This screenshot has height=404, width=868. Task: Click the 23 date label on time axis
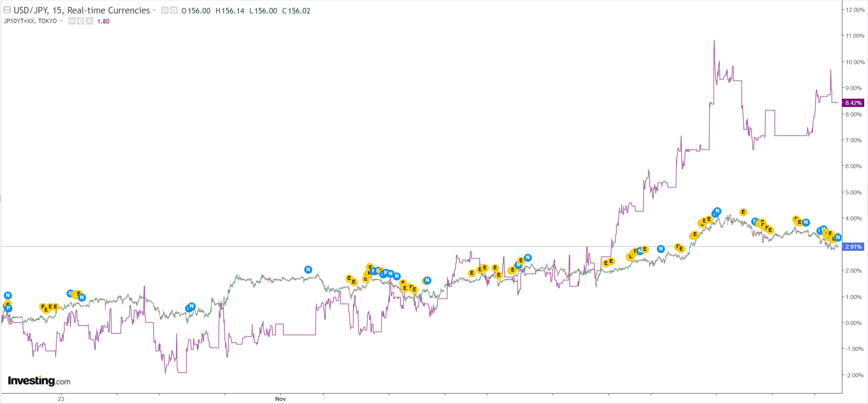[x=61, y=399]
